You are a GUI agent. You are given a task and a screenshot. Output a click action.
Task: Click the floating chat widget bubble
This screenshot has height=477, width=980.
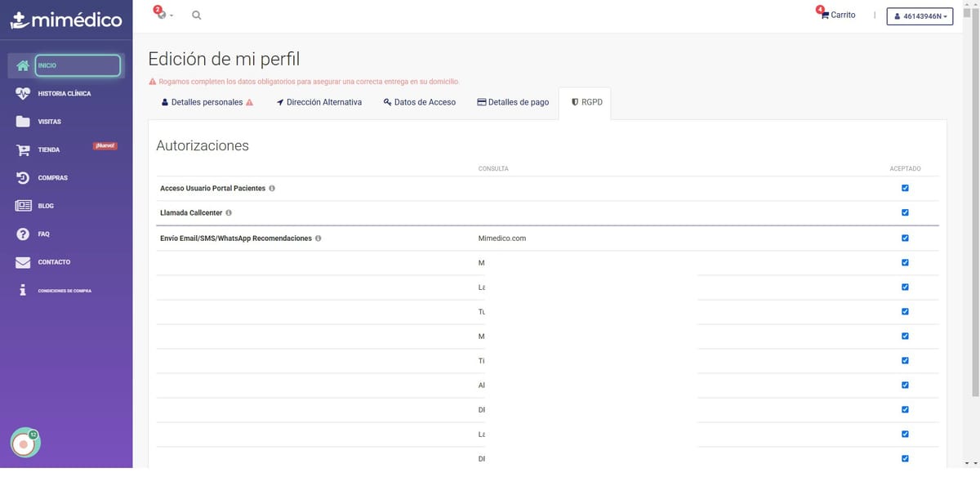click(24, 443)
